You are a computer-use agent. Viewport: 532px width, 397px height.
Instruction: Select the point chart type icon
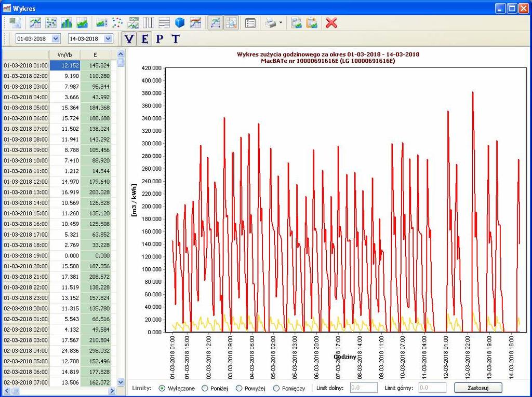tap(51, 23)
